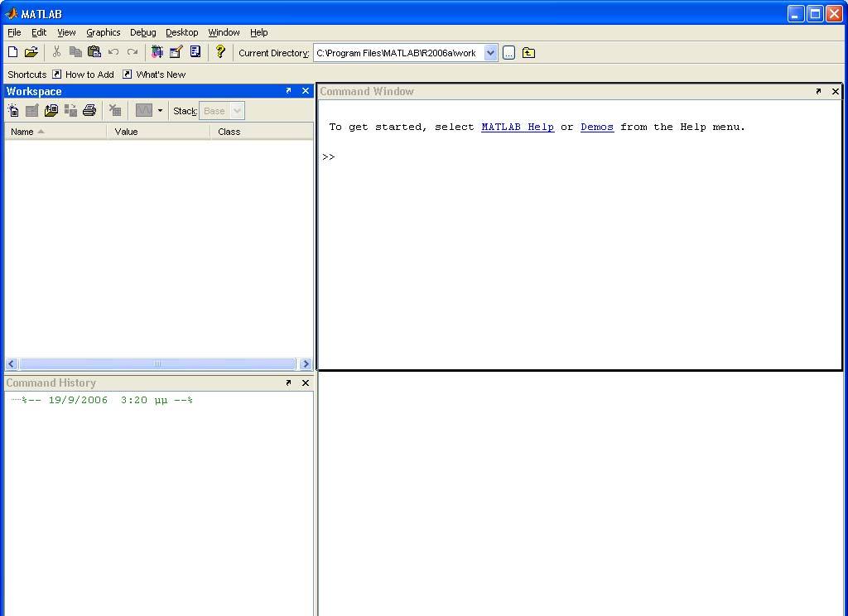Close the Workspace panel
The height and width of the screenshot is (616, 848).
click(x=306, y=91)
